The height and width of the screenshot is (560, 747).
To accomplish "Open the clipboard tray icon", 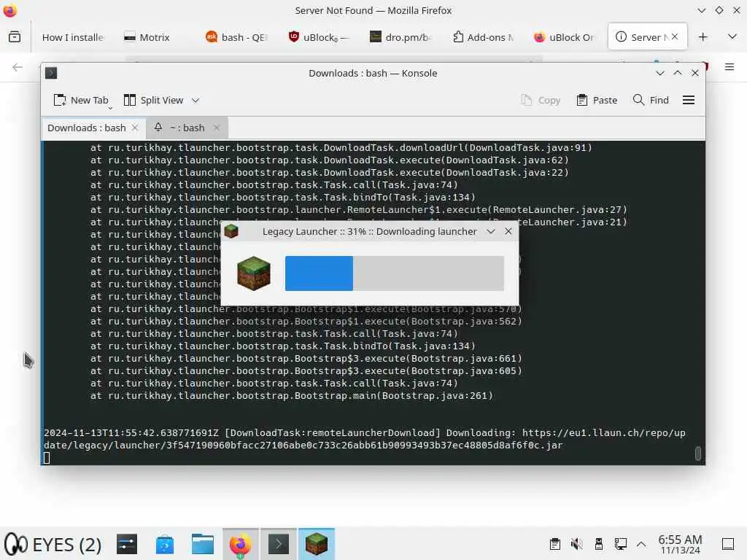I will click(x=554, y=544).
